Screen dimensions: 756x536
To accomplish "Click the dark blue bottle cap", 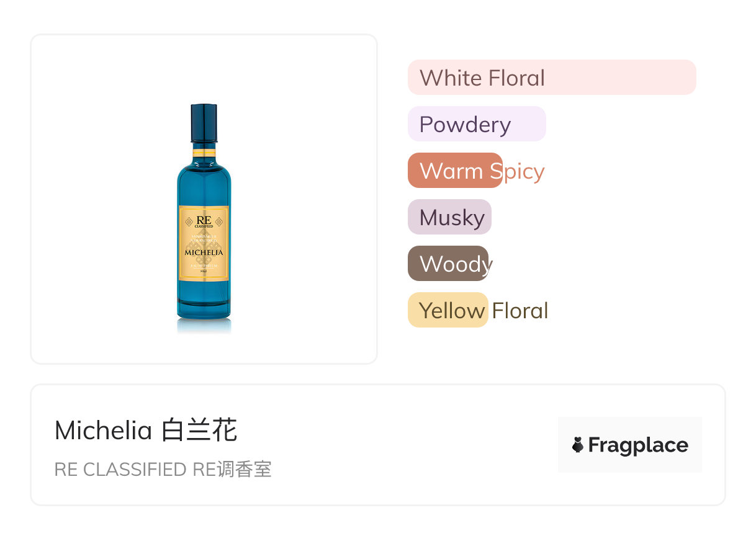I will pyautogui.click(x=204, y=124).
